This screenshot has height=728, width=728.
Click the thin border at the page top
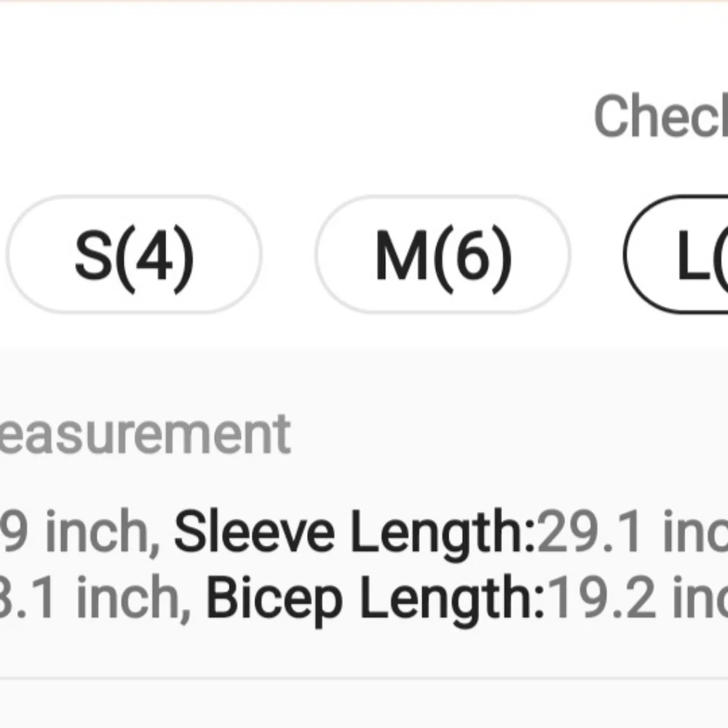coord(364,1)
